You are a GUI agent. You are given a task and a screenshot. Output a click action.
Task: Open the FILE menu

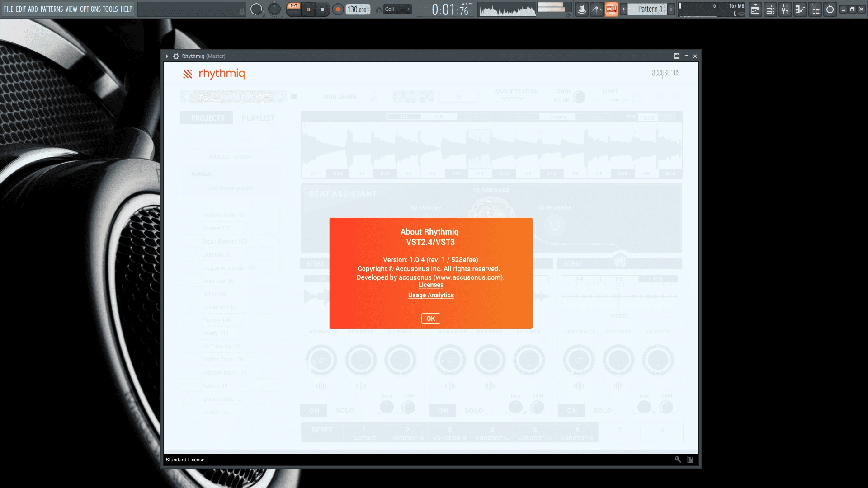9,9
